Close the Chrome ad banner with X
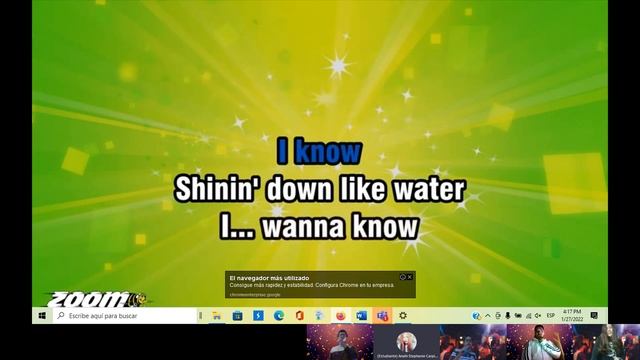This screenshot has height=360, width=640. 410,277
